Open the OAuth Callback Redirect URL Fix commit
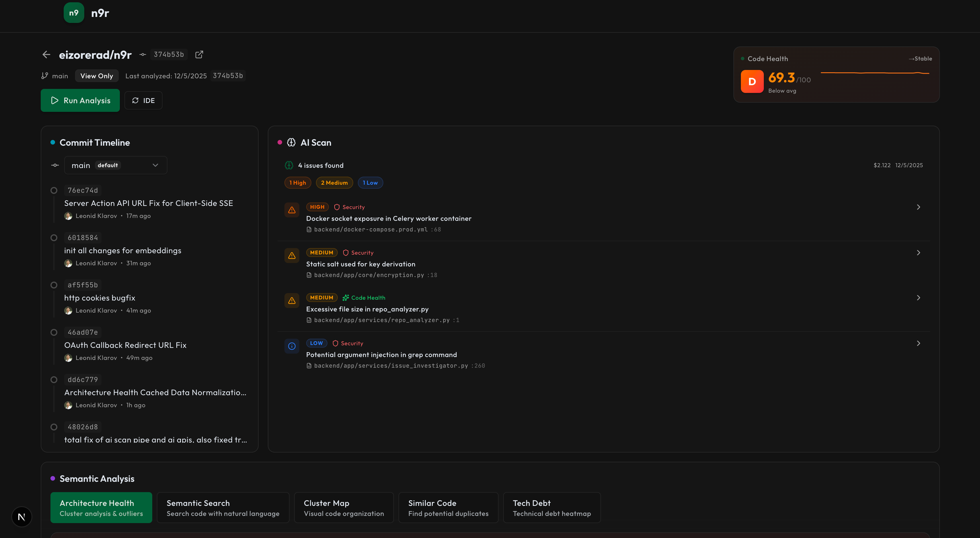 point(125,345)
